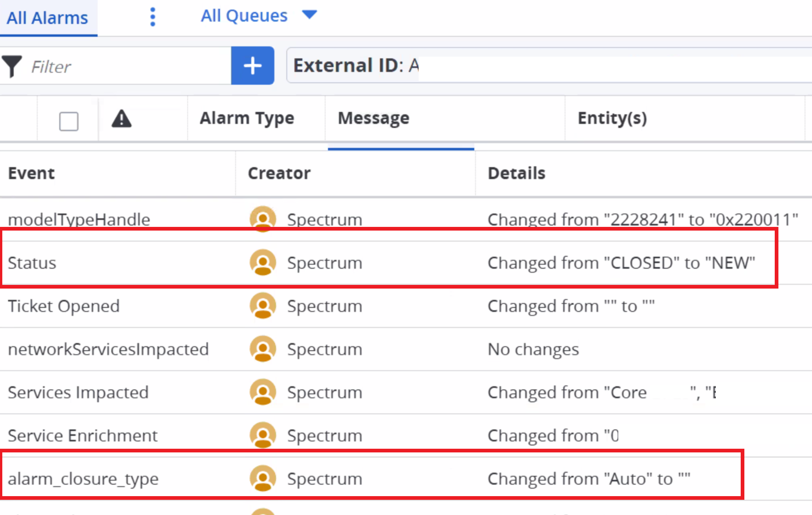
Task: Click the filter funnel icon
Action: click(12, 66)
